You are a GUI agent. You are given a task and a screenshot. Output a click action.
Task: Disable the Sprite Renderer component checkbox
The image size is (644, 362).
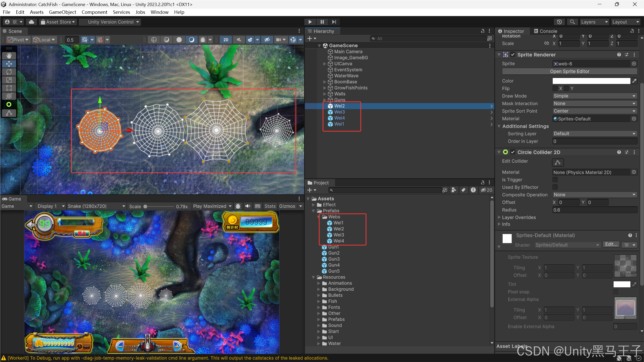tap(513, 55)
